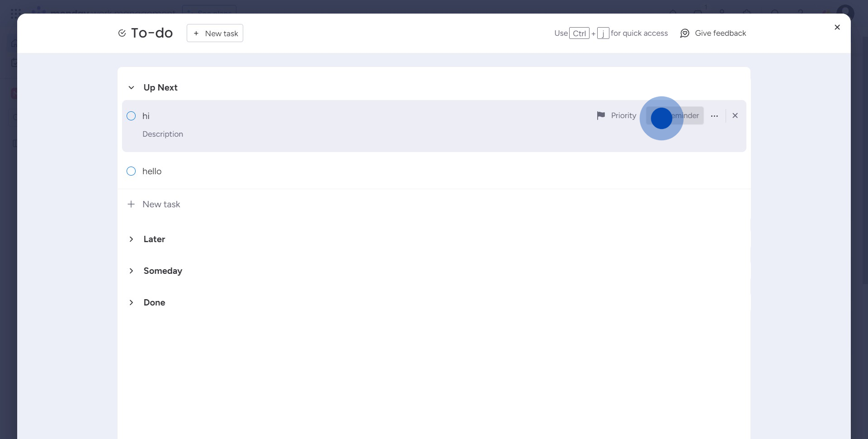Close the expanded "hi" task editor
The image size is (868, 439).
click(x=735, y=115)
